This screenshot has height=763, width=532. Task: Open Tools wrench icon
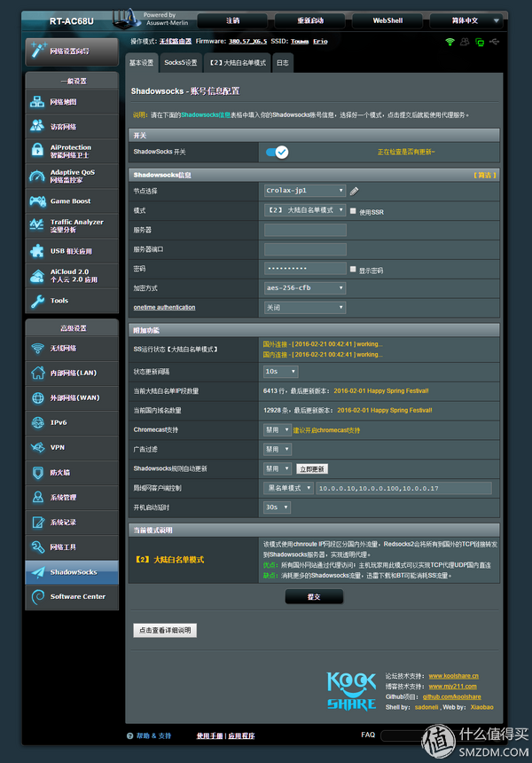(x=37, y=301)
